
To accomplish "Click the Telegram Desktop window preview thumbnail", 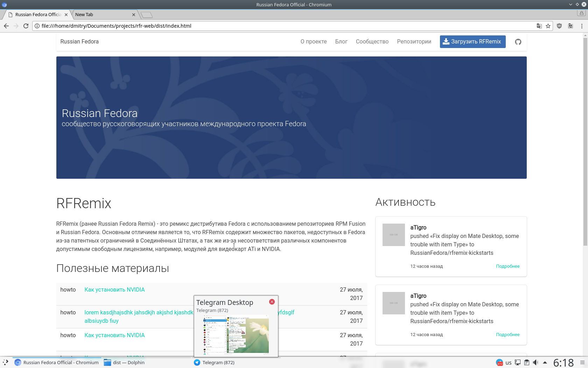I will point(236,335).
